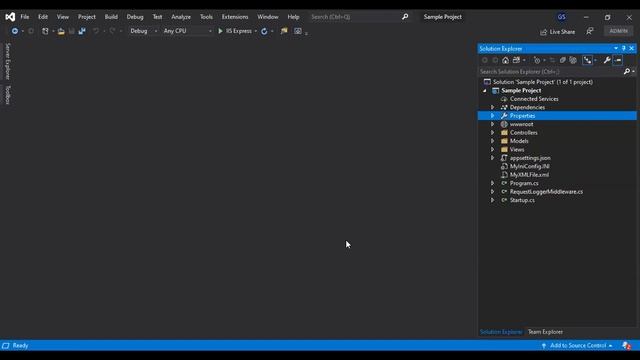This screenshot has height=360, width=640.
Task: Select the Program.cs file
Action: coord(524,183)
